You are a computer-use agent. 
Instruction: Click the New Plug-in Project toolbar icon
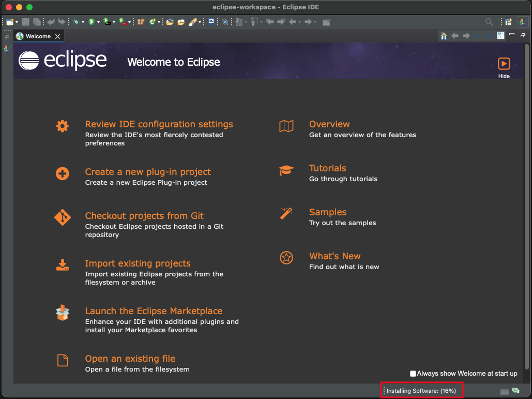tap(141, 22)
